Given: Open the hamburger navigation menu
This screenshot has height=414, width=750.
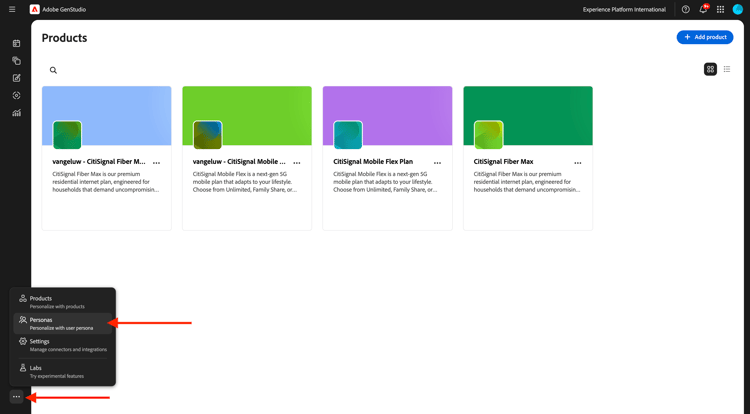Looking at the screenshot, I should pyautogui.click(x=12, y=9).
